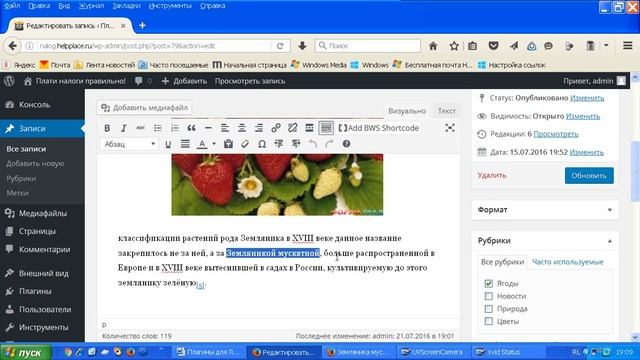Decrease paragraph indent

point(279,144)
